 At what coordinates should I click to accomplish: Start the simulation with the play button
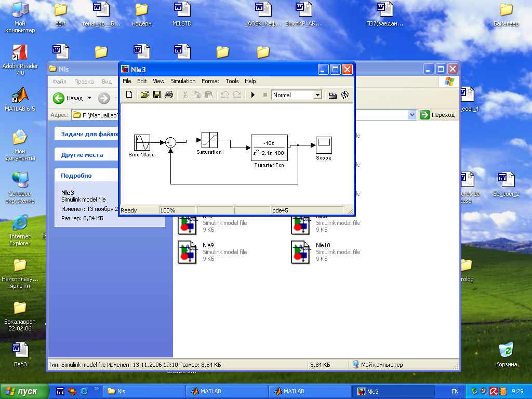(x=253, y=95)
